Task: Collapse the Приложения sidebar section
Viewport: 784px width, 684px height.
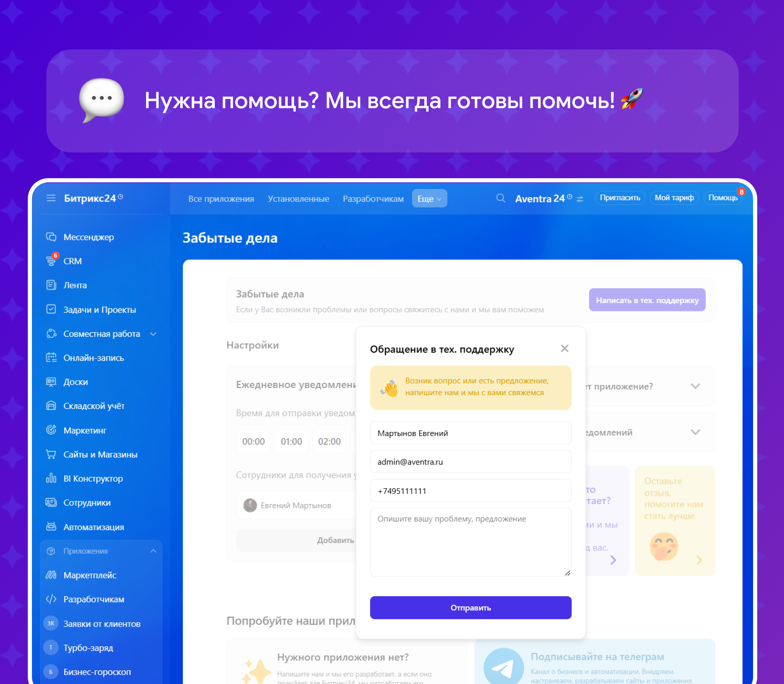Action: (x=154, y=551)
